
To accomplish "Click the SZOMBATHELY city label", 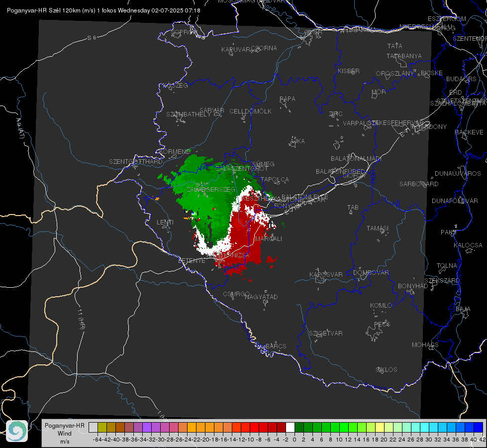I will click(x=189, y=114).
